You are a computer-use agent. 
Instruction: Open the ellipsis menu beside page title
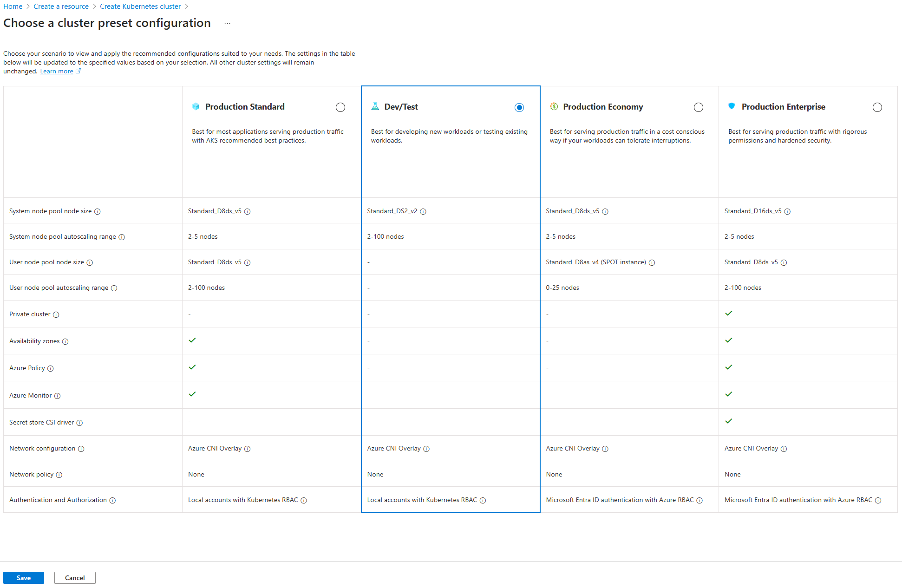[x=227, y=24]
